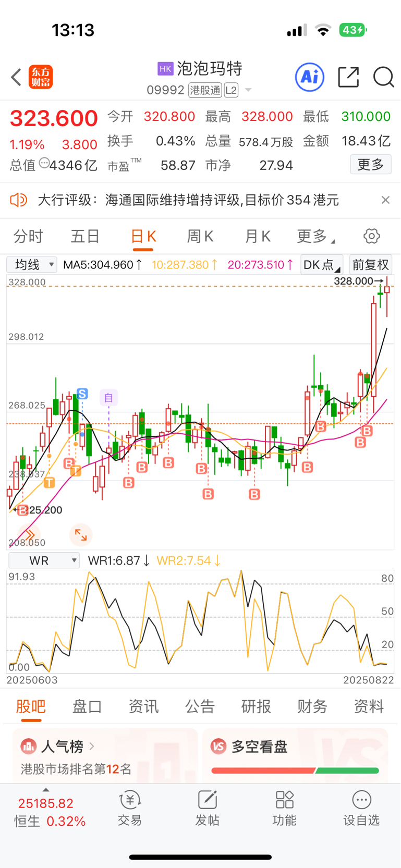Tap the 东方财富 logo icon
Viewport: 401px width, 868px height.
[x=41, y=77]
